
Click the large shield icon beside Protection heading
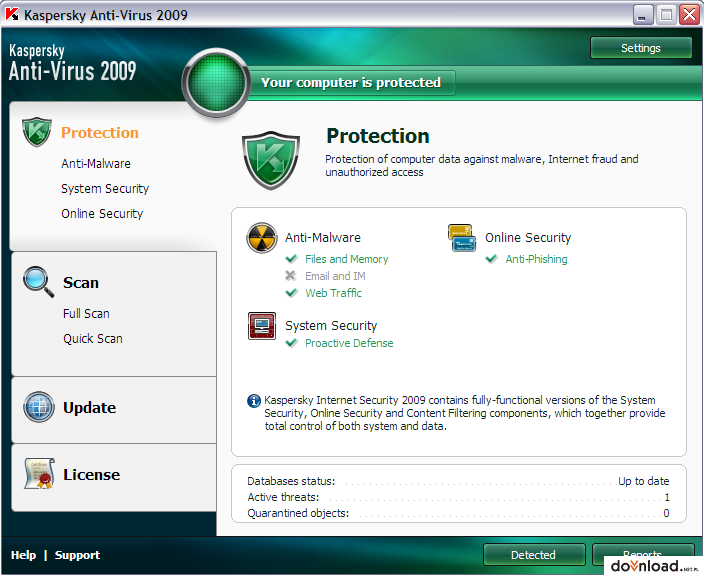(271, 160)
